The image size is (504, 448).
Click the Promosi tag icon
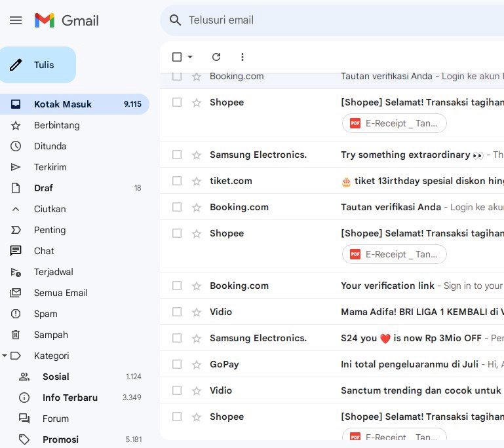coord(24,439)
